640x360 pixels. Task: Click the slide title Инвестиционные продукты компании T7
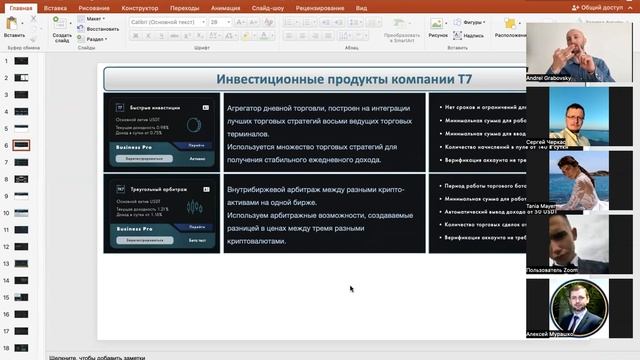click(x=344, y=79)
